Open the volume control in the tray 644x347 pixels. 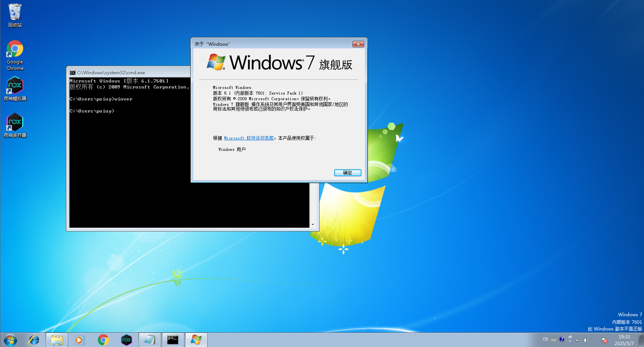click(x=586, y=340)
